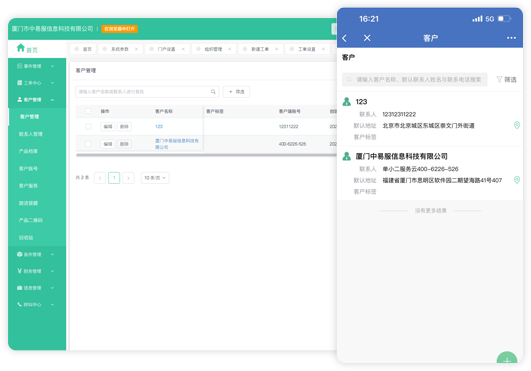Select 客户管理 submenu item
The height and width of the screenshot is (371, 531).
[37, 117]
